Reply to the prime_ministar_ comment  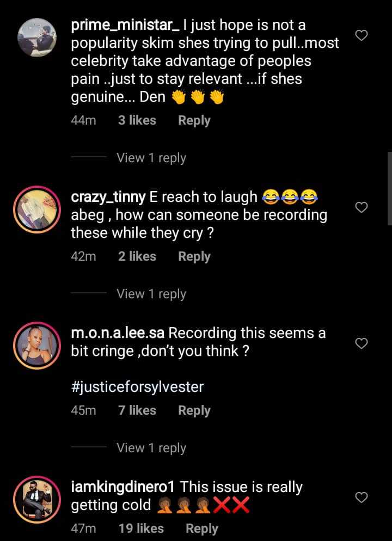(194, 120)
